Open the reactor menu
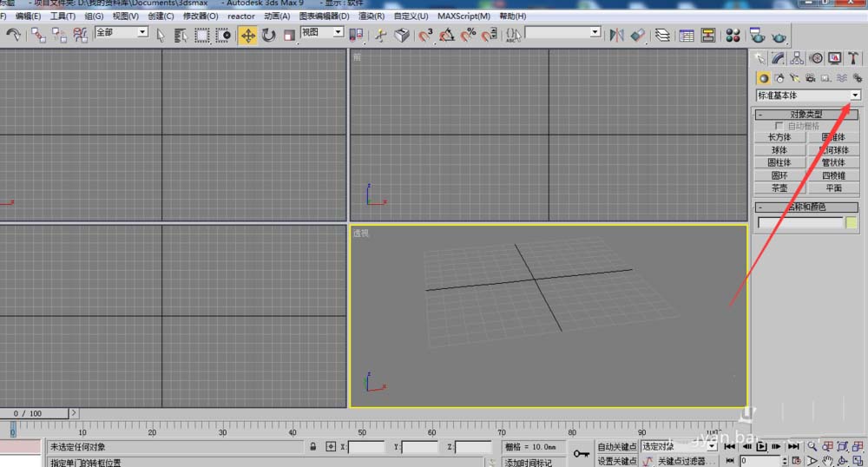This screenshot has height=467, width=868. [x=240, y=16]
